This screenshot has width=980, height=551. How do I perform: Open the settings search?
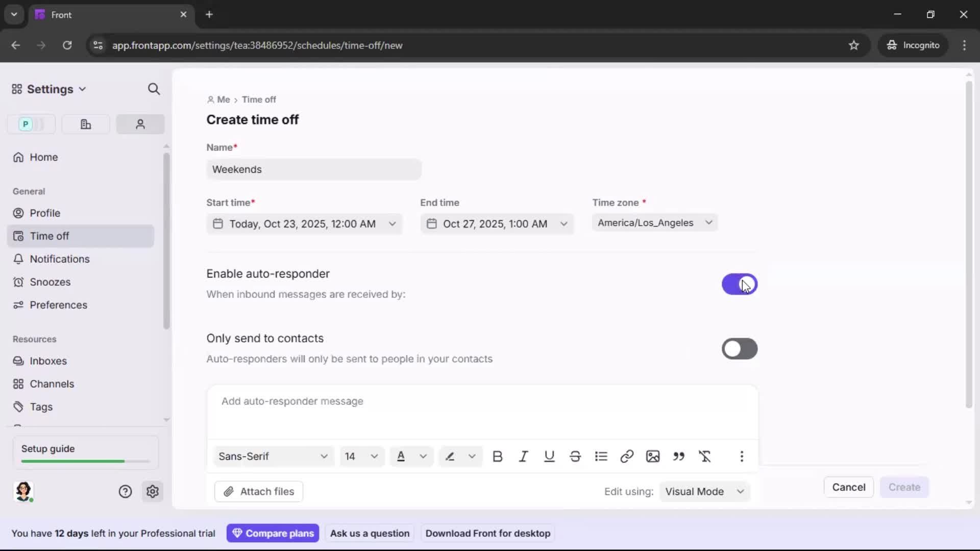coord(154,89)
